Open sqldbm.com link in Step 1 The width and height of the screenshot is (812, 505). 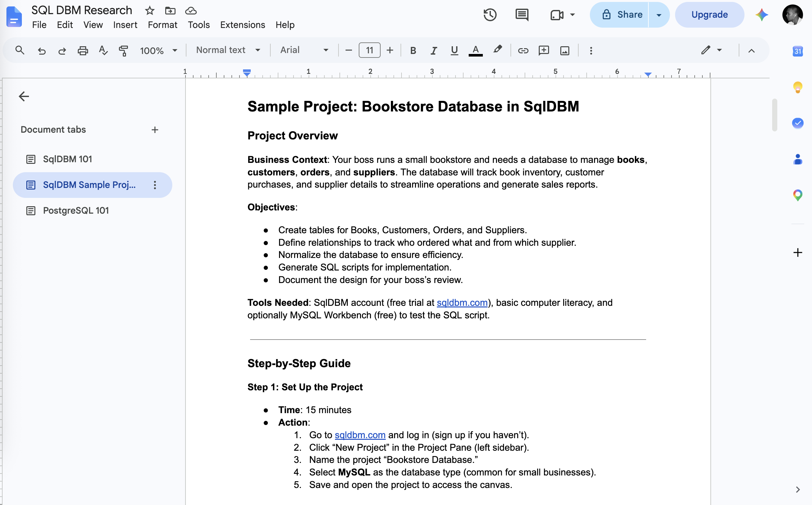point(360,435)
